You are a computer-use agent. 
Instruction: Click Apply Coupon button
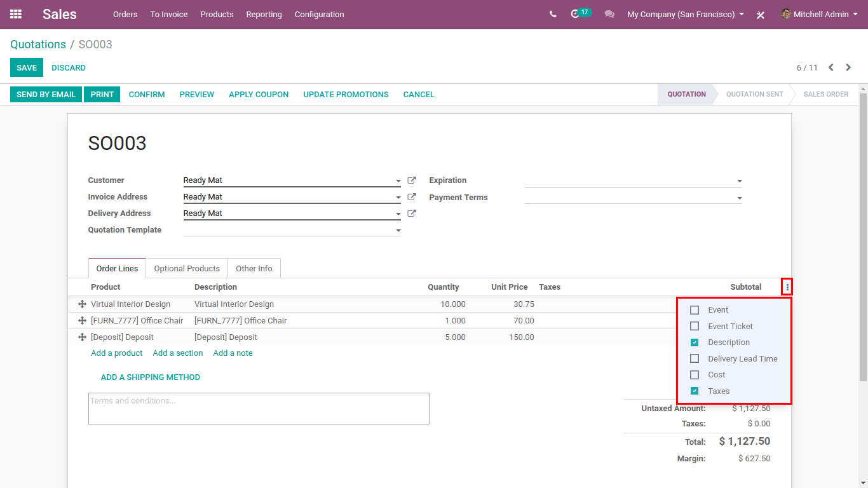(259, 94)
